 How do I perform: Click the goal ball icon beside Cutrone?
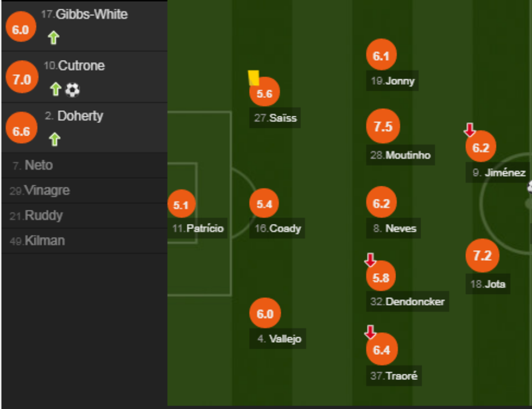[72, 90]
